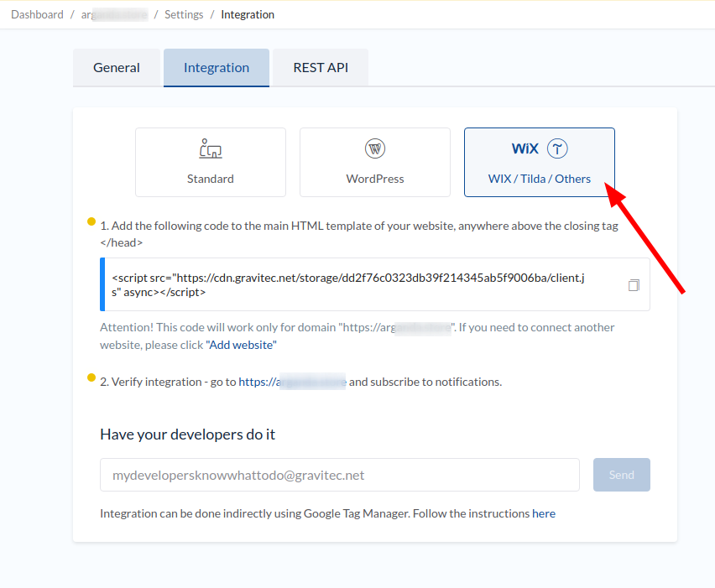Copy the script code with copy icon
Viewport: 715px width, 588px height.
[x=634, y=285]
